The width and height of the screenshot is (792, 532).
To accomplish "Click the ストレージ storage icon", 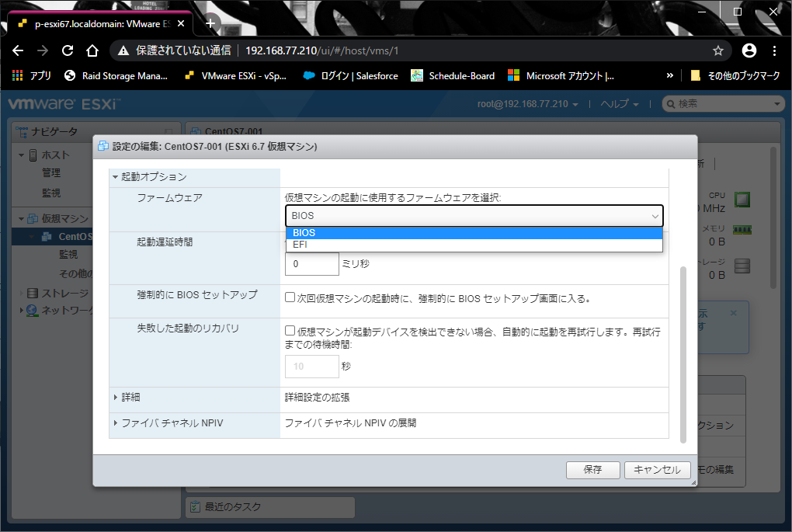I will pyautogui.click(x=33, y=293).
